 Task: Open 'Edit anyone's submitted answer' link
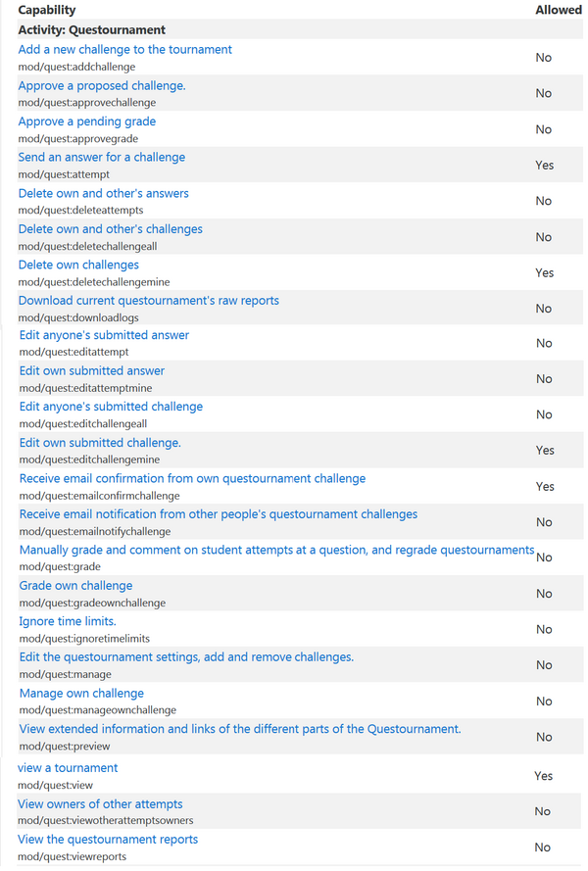(104, 336)
